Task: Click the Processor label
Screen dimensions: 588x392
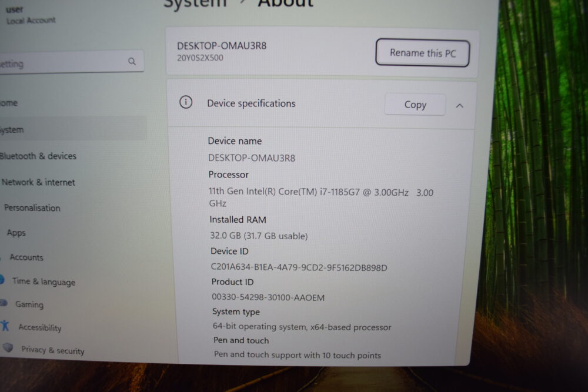Action: click(x=228, y=175)
